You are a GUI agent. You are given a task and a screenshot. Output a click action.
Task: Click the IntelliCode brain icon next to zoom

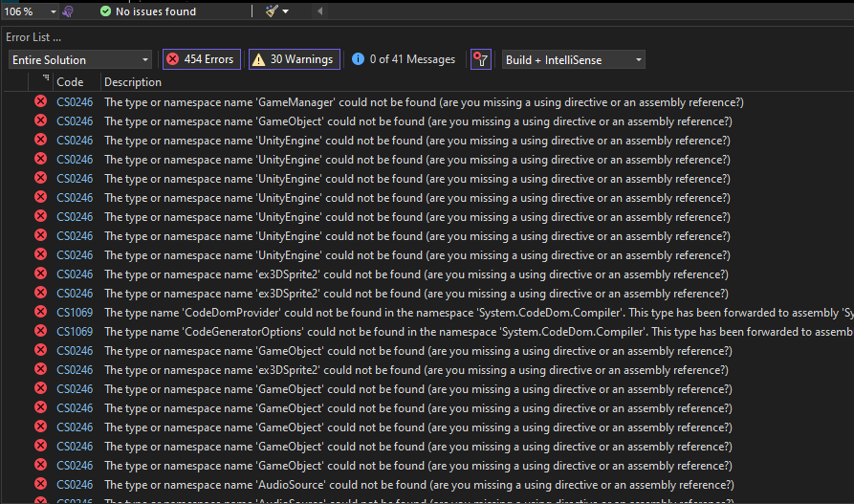click(x=67, y=11)
